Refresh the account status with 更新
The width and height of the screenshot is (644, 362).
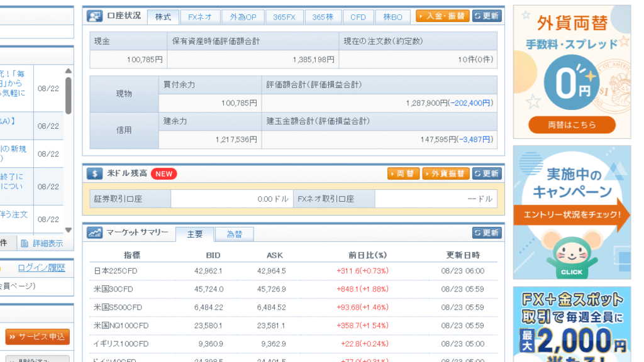(x=487, y=16)
